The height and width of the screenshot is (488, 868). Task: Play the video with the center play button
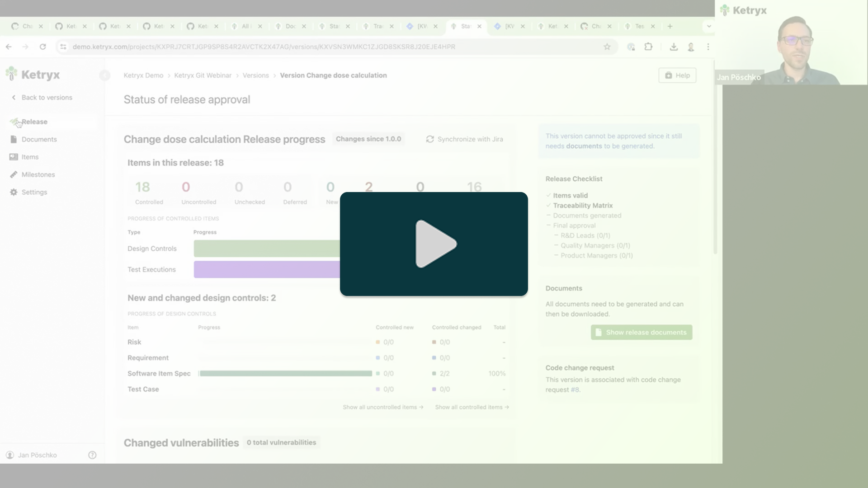[x=434, y=244]
